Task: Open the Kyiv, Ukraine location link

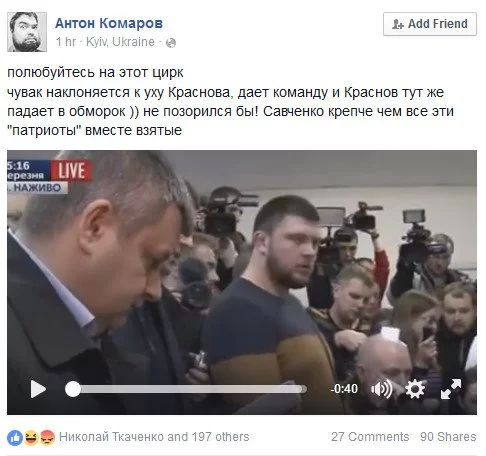Action: (x=120, y=42)
